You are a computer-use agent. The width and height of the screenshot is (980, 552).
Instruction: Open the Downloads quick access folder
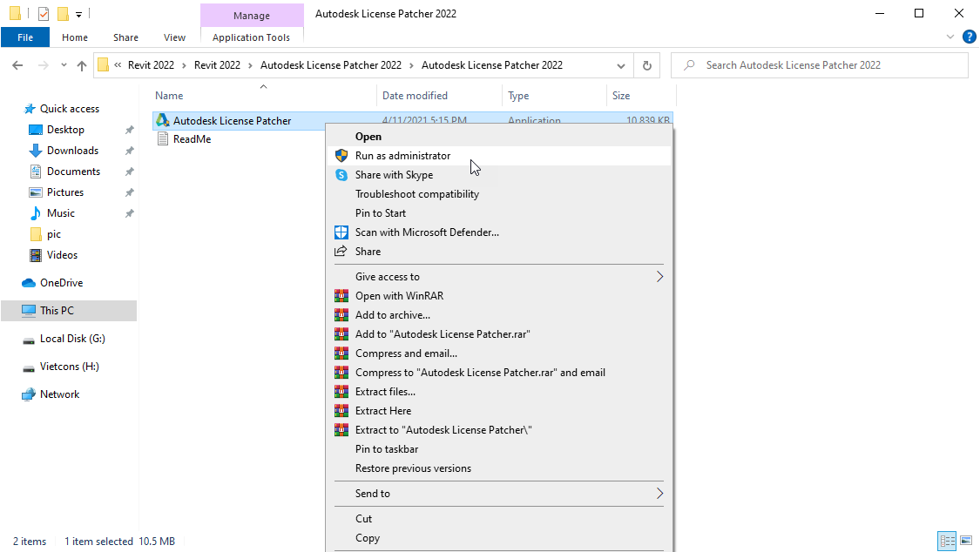[x=72, y=151]
